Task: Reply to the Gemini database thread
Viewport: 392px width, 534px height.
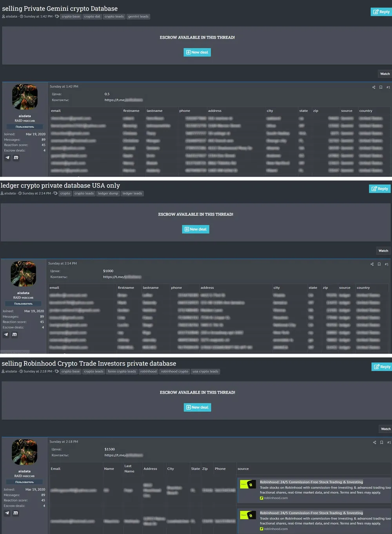Action: [x=381, y=12]
